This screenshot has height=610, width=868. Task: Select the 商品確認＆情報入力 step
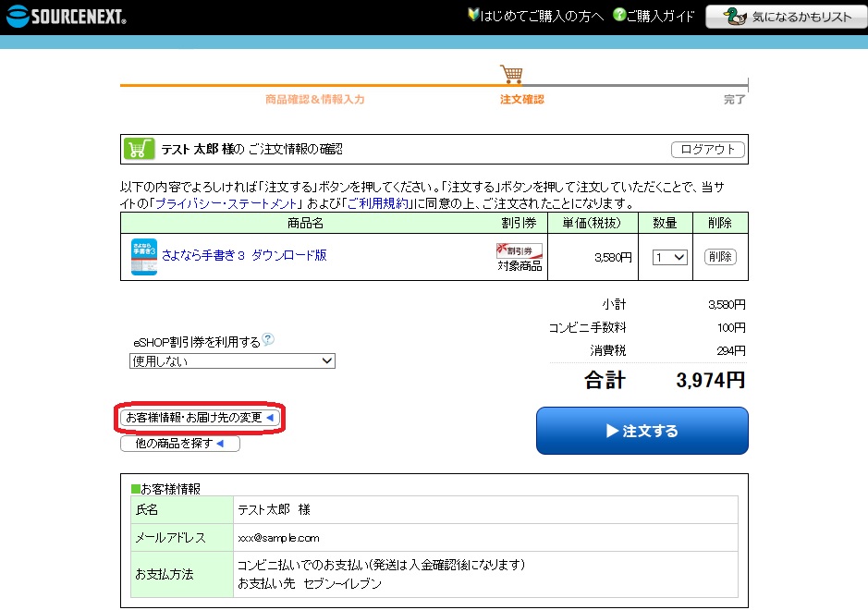315,99
